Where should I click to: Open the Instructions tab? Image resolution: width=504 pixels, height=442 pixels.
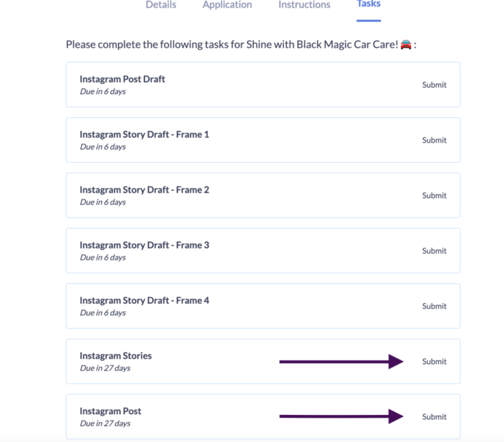click(304, 4)
